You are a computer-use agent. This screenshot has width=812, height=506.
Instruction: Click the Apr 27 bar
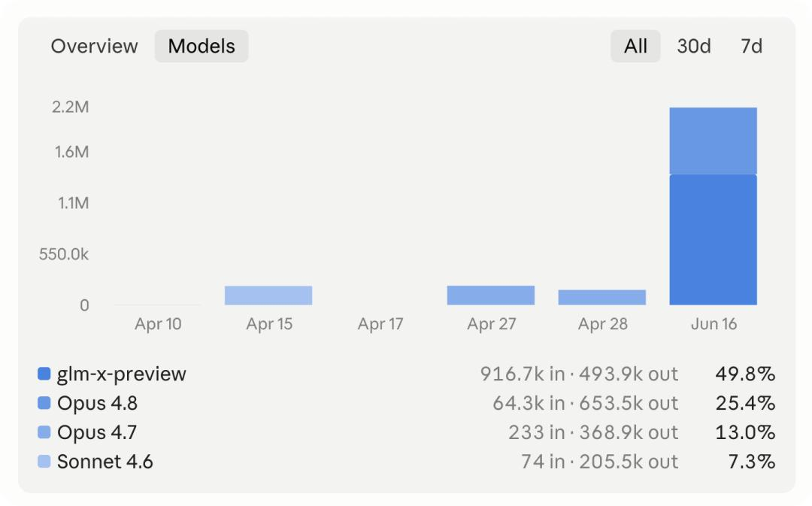coord(491,295)
